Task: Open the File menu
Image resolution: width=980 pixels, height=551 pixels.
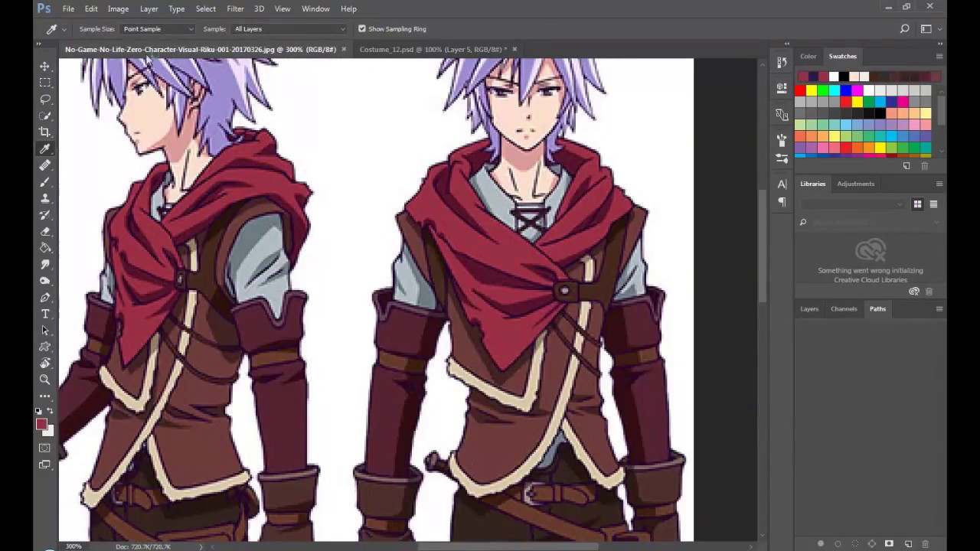Action: pyautogui.click(x=68, y=8)
